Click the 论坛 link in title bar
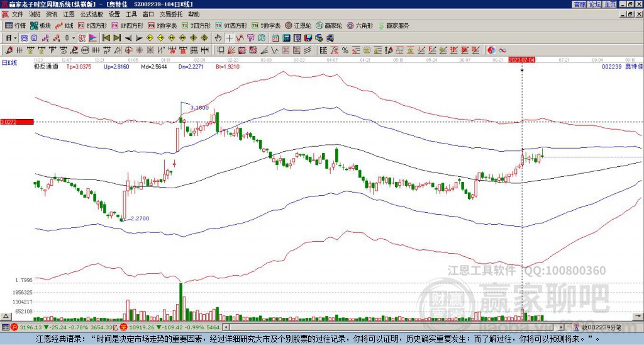 [595, 4]
